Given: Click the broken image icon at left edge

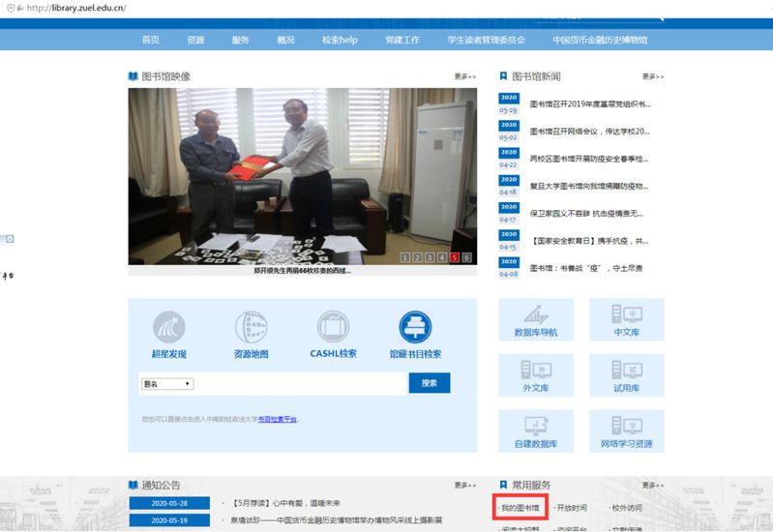Looking at the screenshot, I should click(10, 239).
